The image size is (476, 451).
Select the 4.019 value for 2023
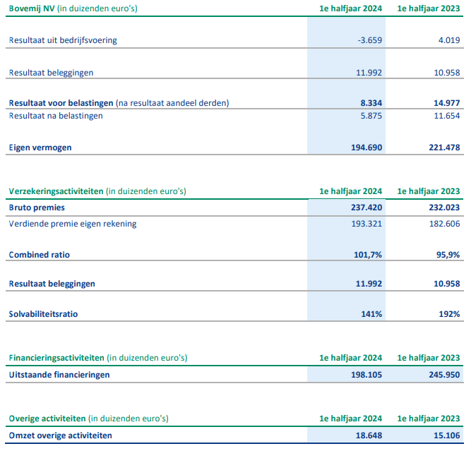point(448,40)
